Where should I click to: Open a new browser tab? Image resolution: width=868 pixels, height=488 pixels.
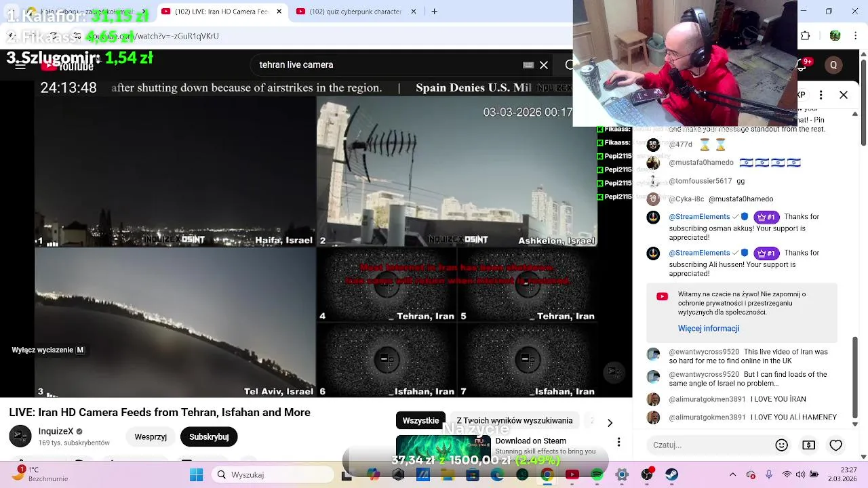[435, 12]
